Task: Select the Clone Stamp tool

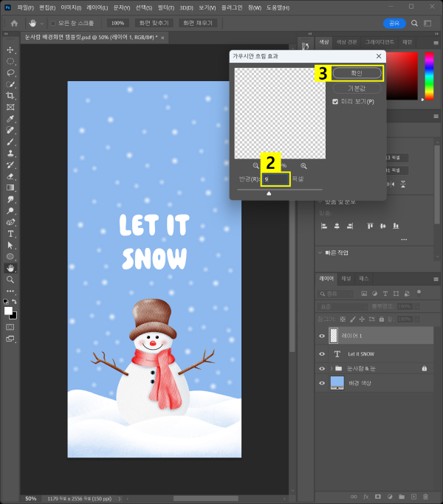Action: click(10, 153)
